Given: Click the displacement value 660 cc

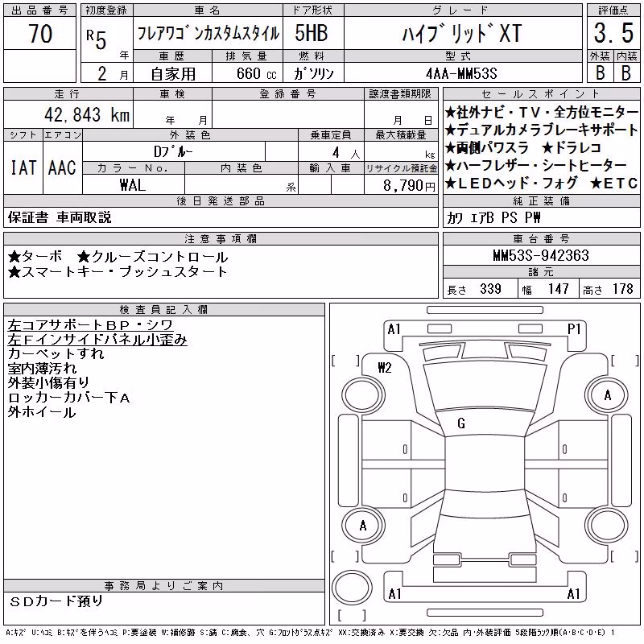Looking at the screenshot, I should (257, 74).
